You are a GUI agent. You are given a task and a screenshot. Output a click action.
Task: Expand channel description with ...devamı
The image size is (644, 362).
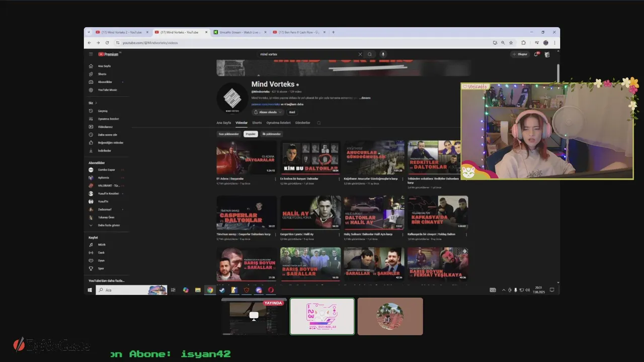365,98
